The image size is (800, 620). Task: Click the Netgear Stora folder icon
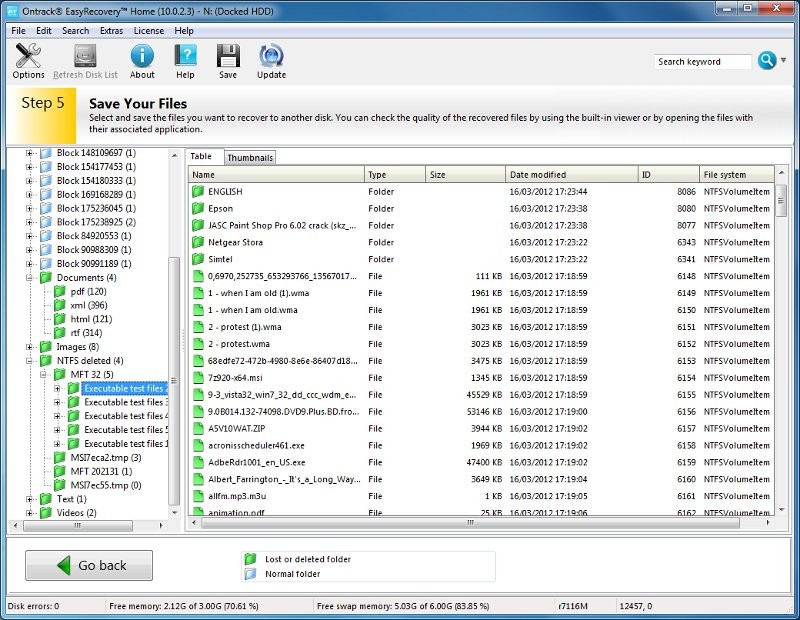[x=198, y=242]
